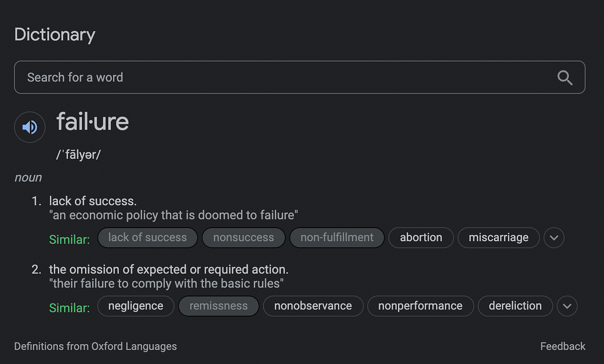Click the magnifying glass search icon
Image resolution: width=604 pixels, height=364 pixels.
click(565, 78)
